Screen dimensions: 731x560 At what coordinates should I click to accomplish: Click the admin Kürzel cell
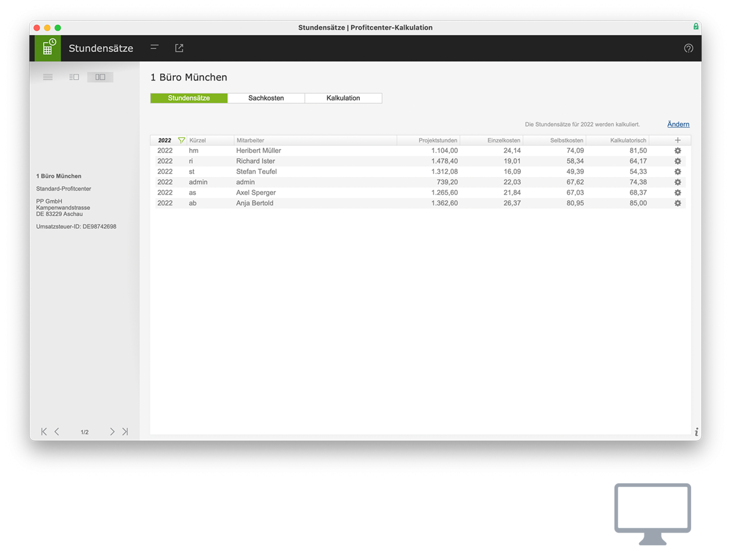(198, 182)
